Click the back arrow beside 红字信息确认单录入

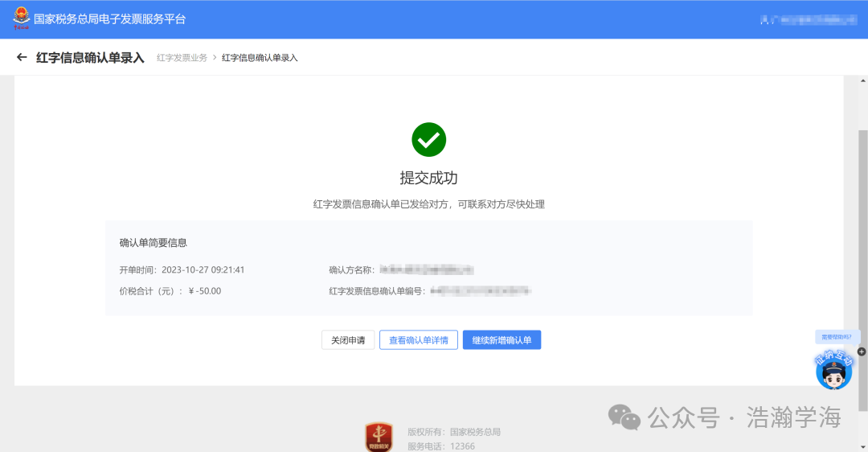pos(22,57)
